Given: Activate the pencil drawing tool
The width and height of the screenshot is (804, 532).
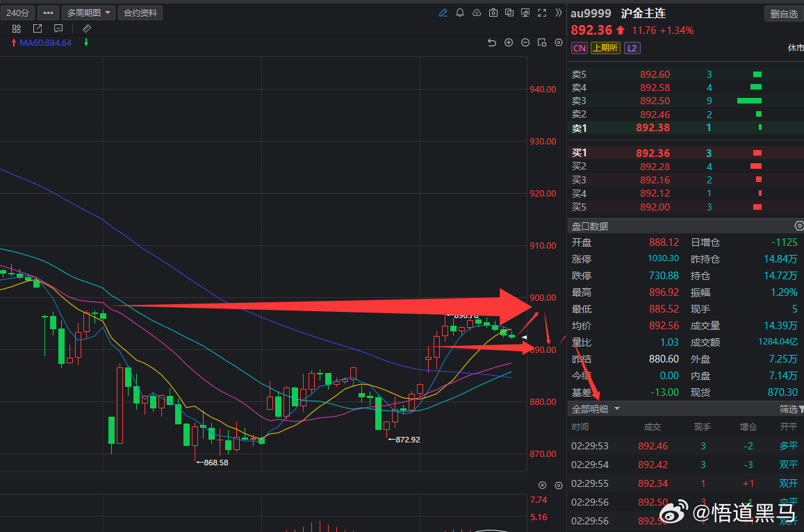Looking at the screenshot, I should [x=443, y=13].
